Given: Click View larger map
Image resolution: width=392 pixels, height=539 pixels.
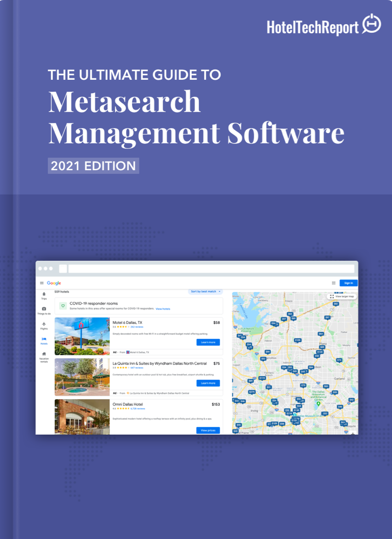Looking at the screenshot, I should pos(342,296).
